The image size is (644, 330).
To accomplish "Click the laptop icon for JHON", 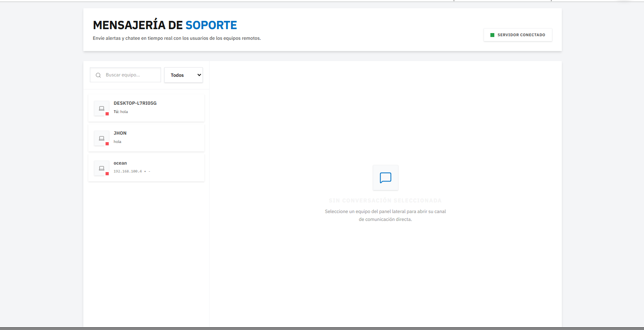I will [102, 138].
